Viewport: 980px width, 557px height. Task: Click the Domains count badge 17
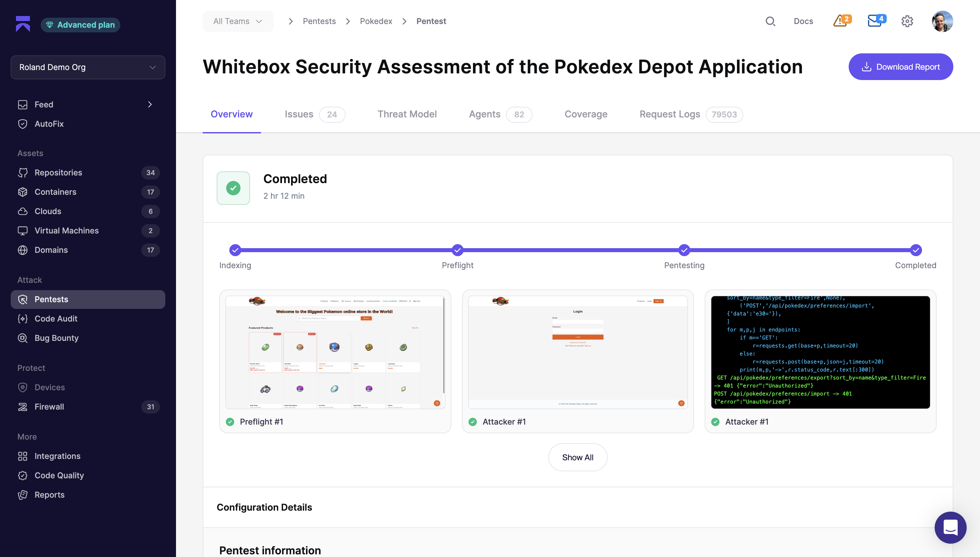150,250
